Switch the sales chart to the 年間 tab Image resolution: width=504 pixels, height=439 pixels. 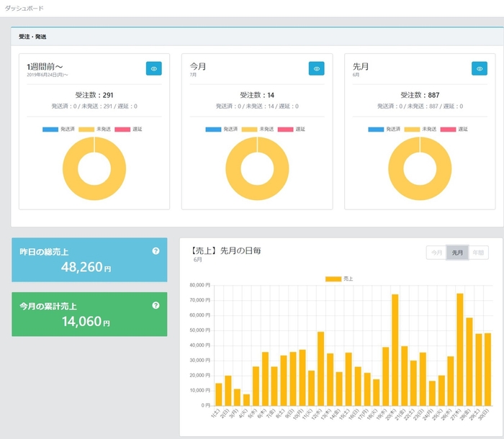point(477,253)
